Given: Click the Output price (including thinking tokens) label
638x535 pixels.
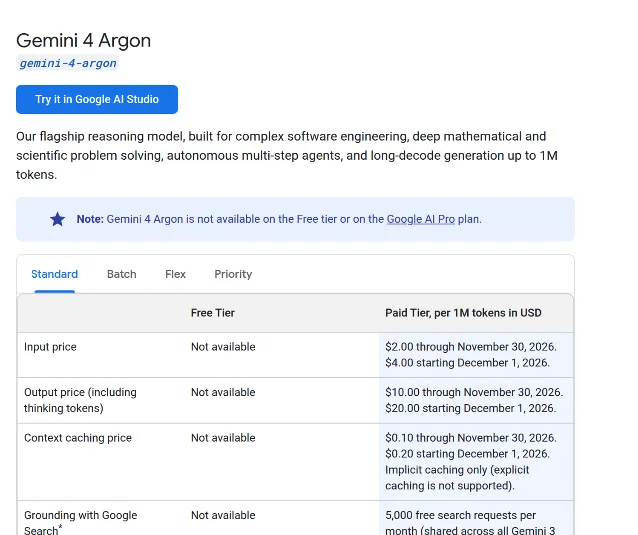Looking at the screenshot, I should pos(80,400).
